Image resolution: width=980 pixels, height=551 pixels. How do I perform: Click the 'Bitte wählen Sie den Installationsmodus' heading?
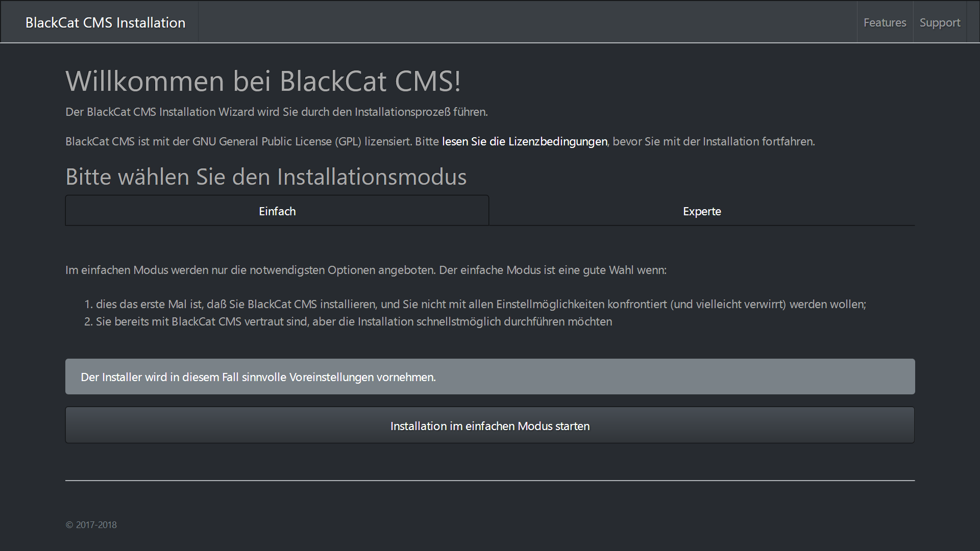click(266, 177)
